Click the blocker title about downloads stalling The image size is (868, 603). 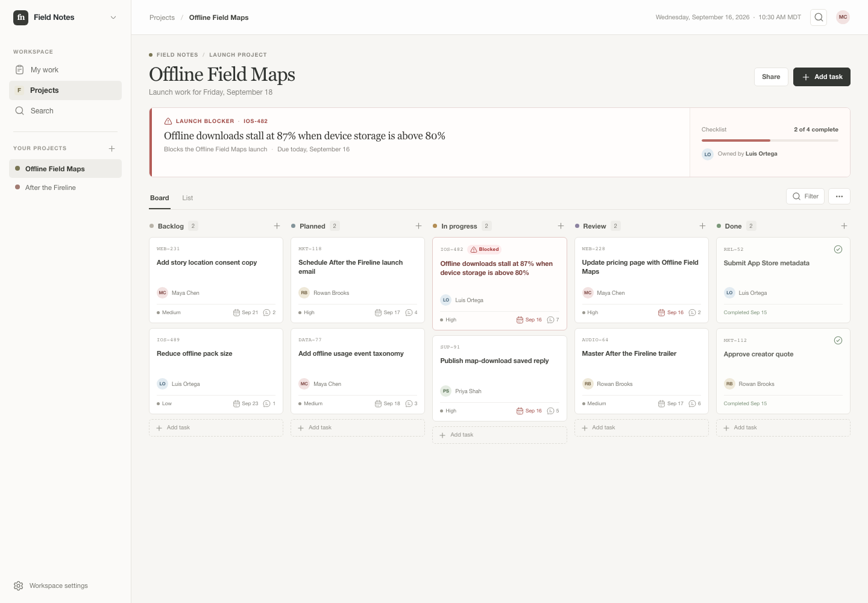pos(304,136)
